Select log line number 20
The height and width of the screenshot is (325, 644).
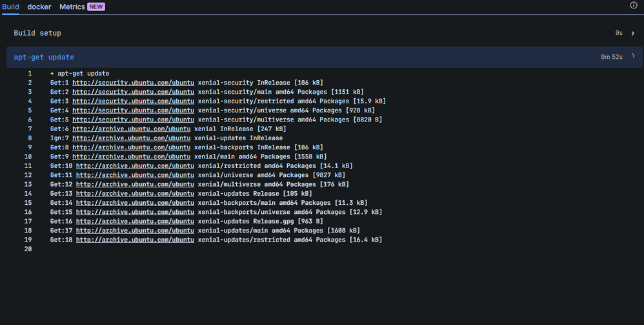[x=28, y=249]
